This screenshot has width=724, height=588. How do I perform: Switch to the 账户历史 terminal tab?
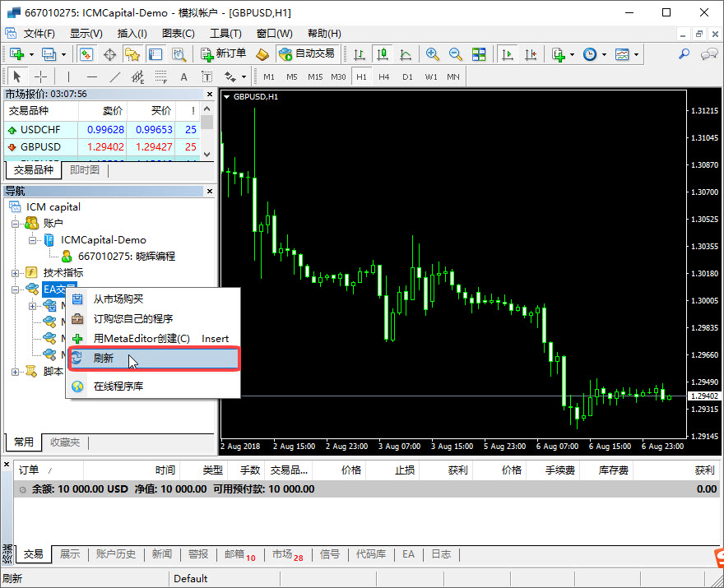pos(115,554)
